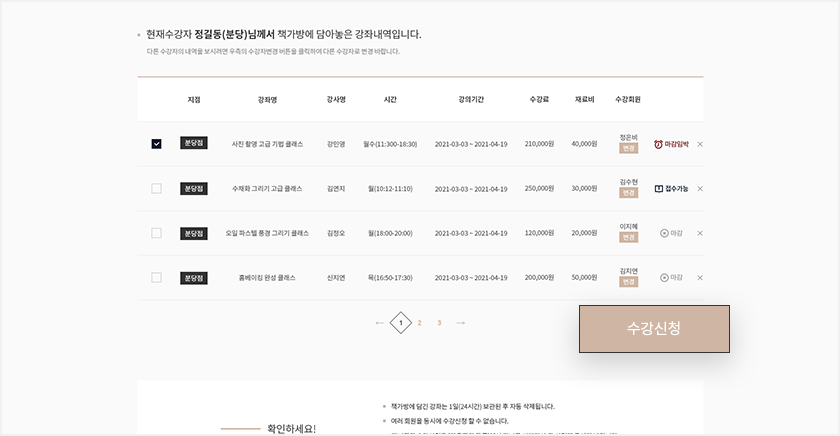840x436 pixels.
Task: Click time cell 월수(11:300-18:30)
Action: point(390,144)
